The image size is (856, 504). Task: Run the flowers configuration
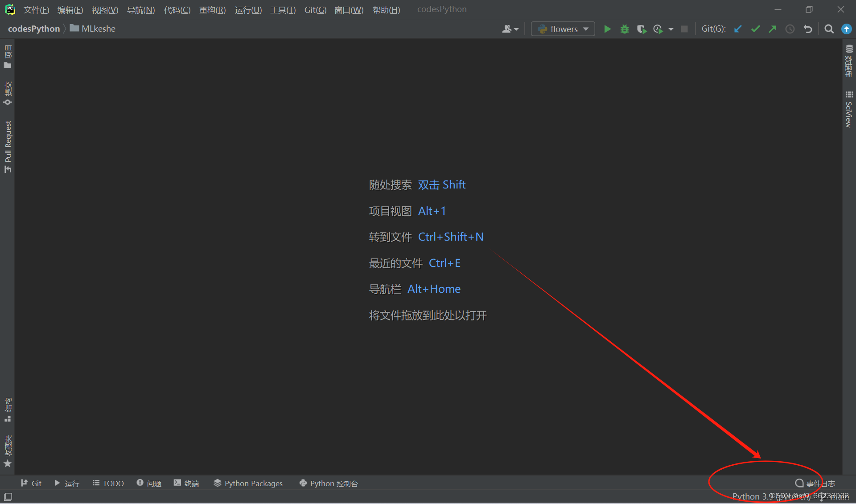(607, 29)
